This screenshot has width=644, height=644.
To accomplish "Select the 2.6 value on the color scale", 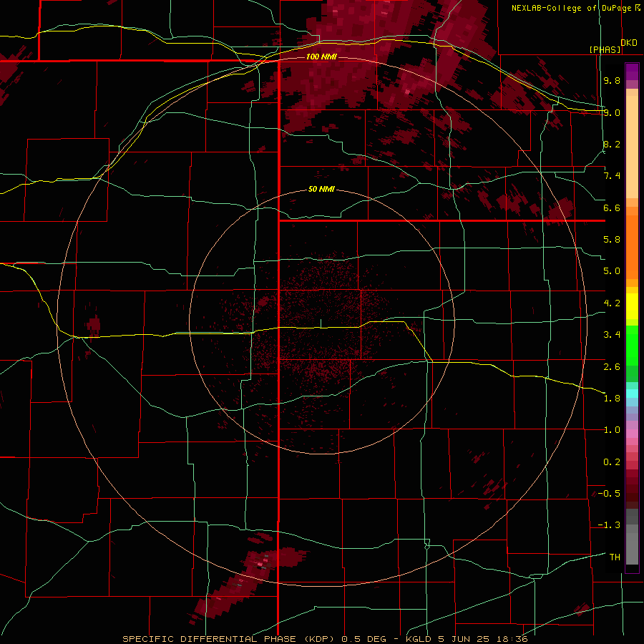I will (612, 367).
